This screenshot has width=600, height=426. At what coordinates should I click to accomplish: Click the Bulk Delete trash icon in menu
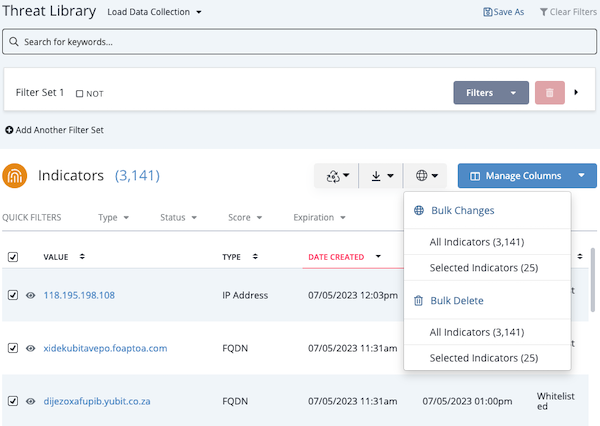coord(418,301)
